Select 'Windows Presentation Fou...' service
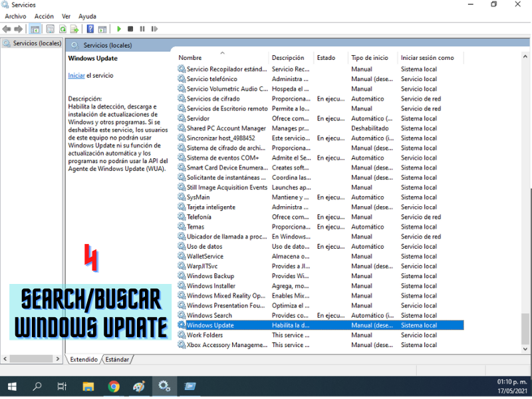532x399 pixels. 225,305
